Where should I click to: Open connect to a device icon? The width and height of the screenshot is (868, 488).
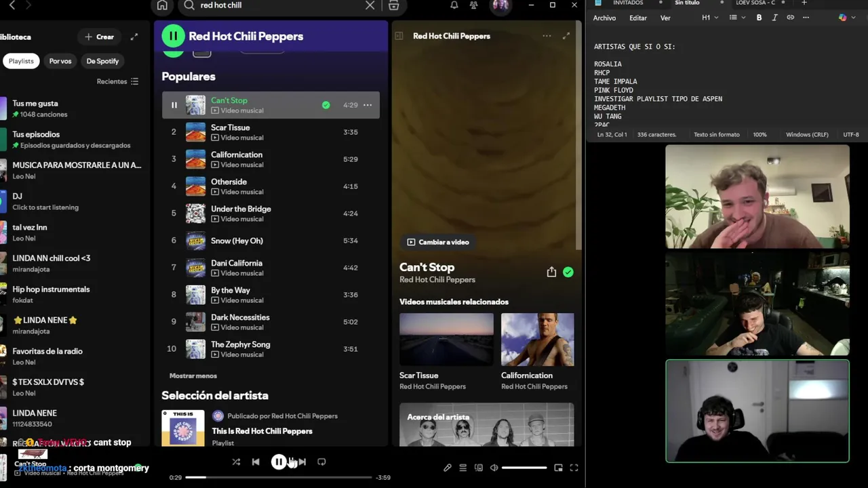(x=479, y=468)
